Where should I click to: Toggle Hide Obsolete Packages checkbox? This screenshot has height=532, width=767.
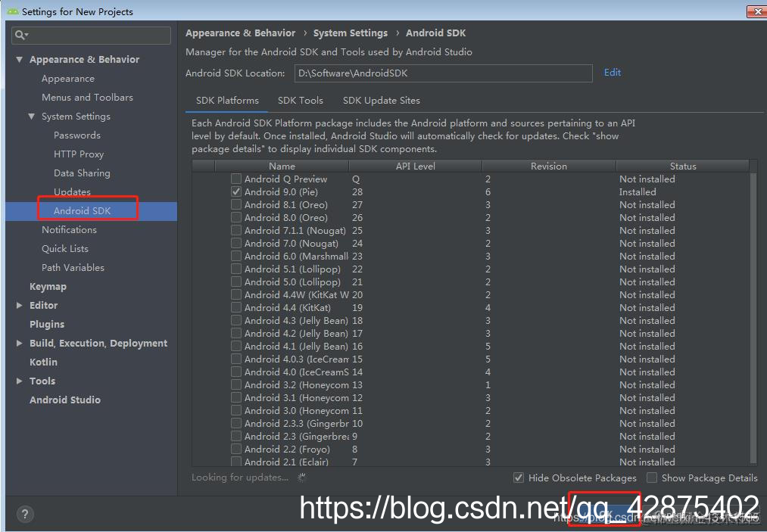pos(519,478)
